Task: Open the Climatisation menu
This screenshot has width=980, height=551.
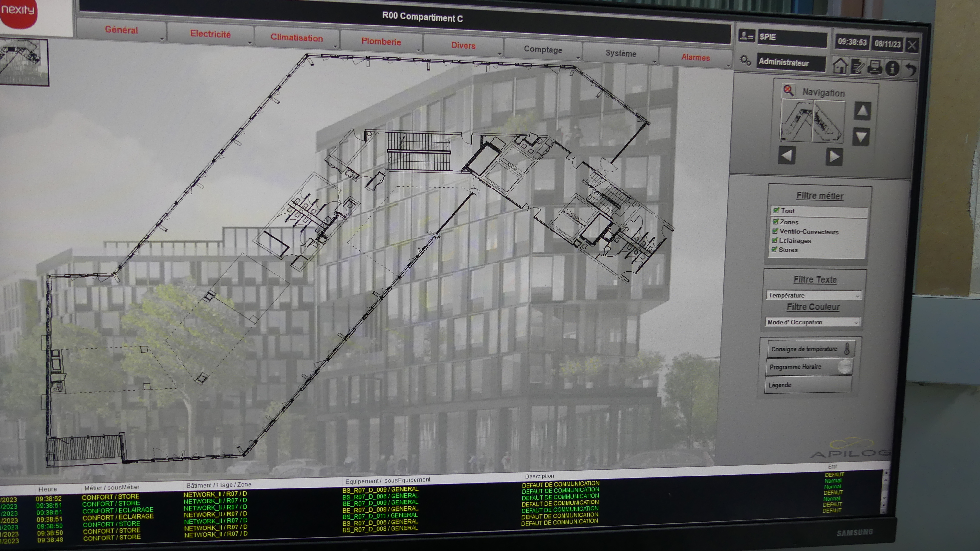Action: 296,38
